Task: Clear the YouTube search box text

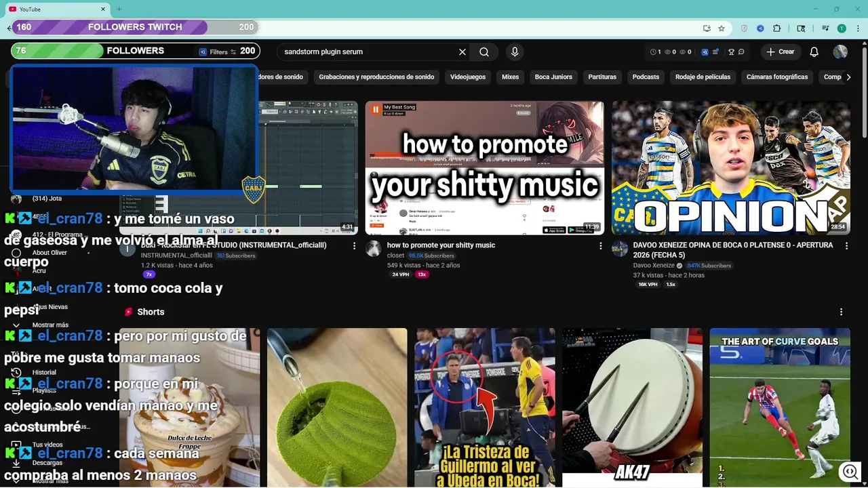Action: (462, 52)
